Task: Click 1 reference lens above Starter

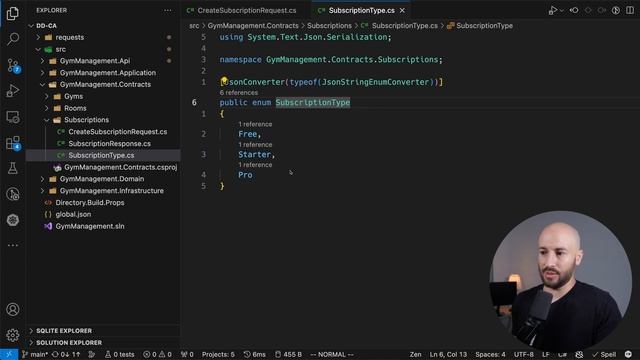Action: point(255,144)
